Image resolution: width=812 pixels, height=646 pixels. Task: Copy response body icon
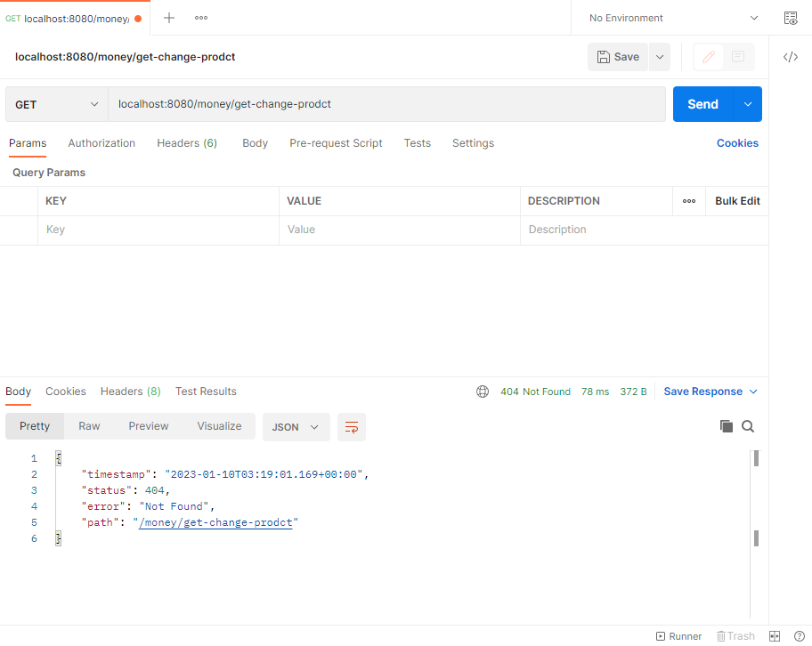726,426
